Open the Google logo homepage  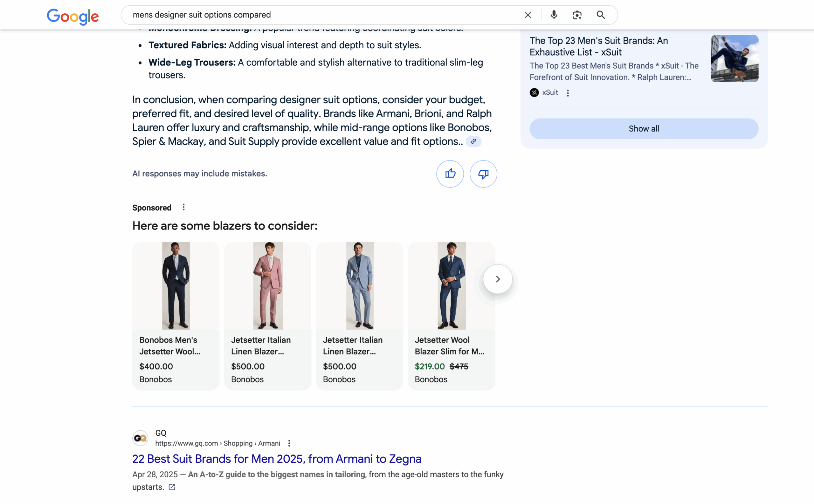coord(73,16)
